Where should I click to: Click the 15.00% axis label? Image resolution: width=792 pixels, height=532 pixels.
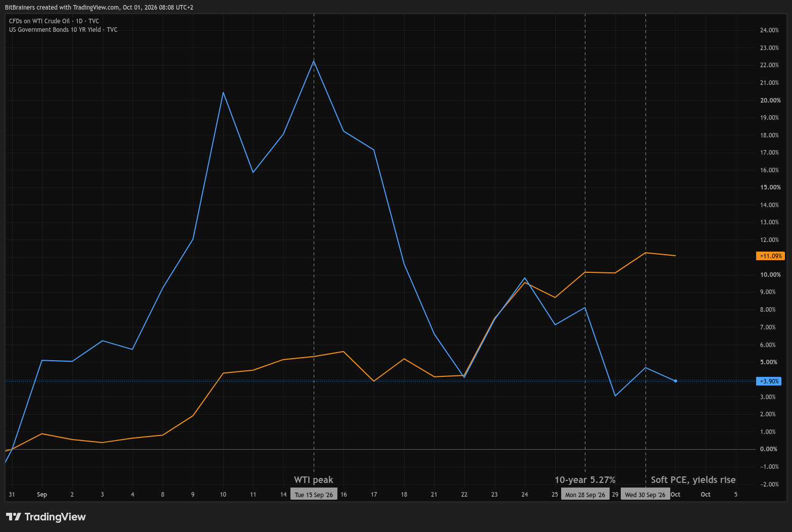pos(770,187)
